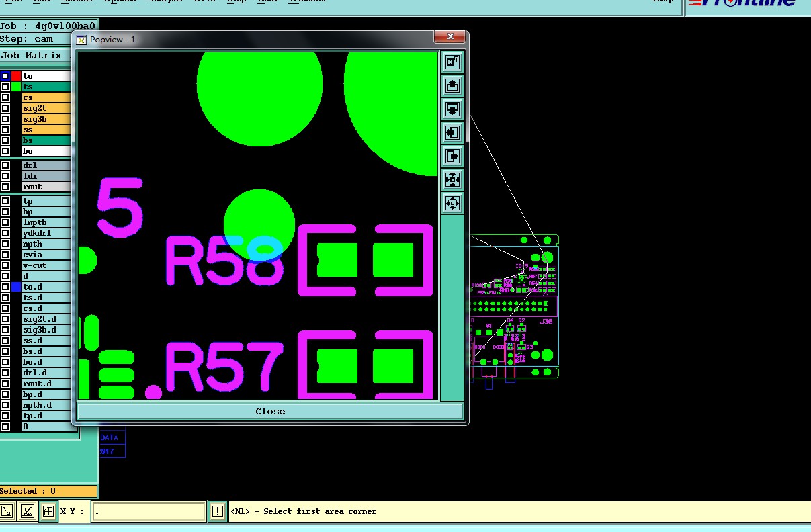811x532 pixels.
Task: Select layer bo.d in the layer list
Action: [46, 362]
